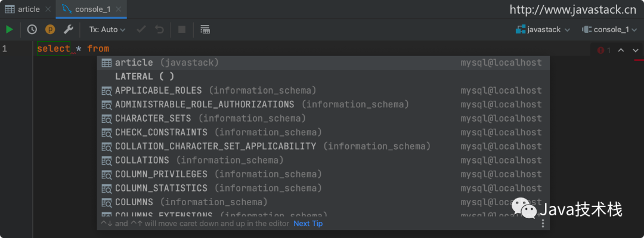
Task: Open the console_1 session dropdown
Action: coord(611,30)
